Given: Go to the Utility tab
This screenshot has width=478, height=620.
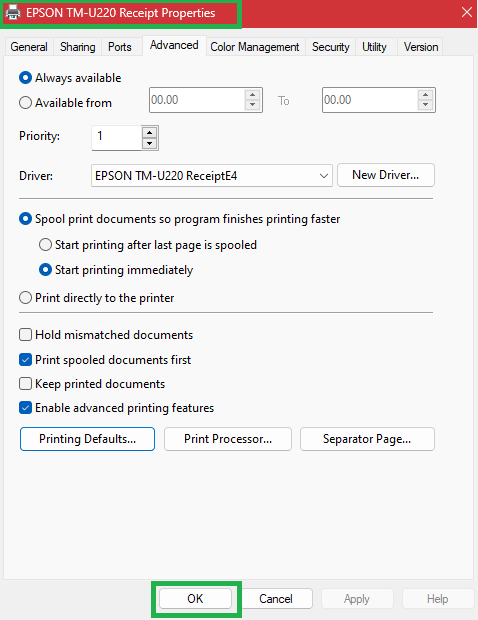Looking at the screenshot, I should coord(374,47).
